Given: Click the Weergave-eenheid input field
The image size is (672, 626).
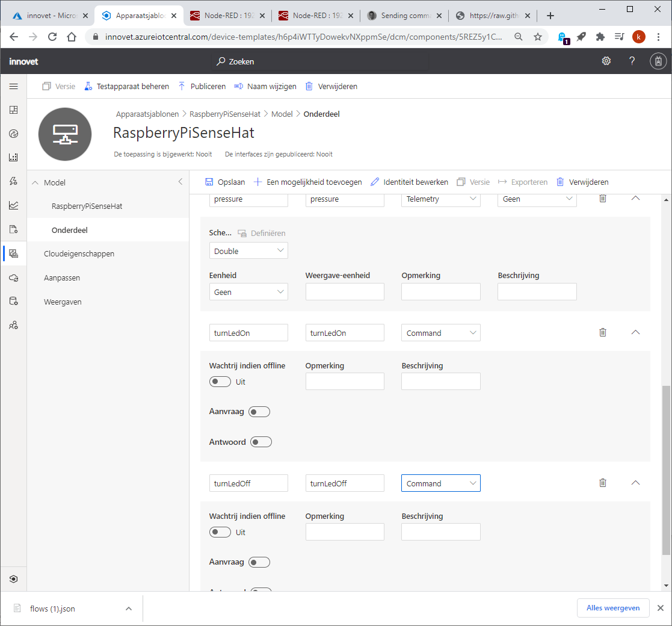Looking at the screenshot, I should [x=345, y=292].
